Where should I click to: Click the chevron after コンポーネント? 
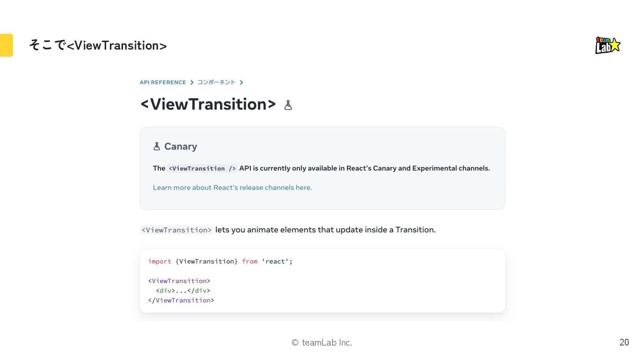pos(241,83)
